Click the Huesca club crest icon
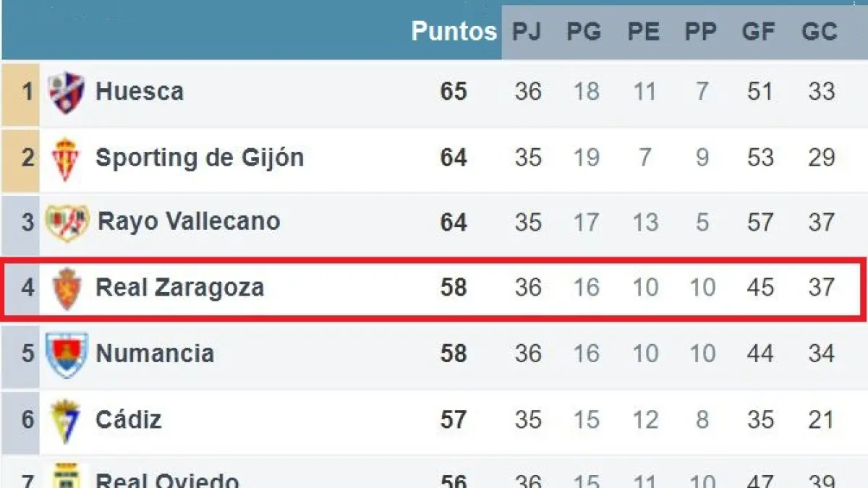This screenshot has height=488, width=868. 67,93
